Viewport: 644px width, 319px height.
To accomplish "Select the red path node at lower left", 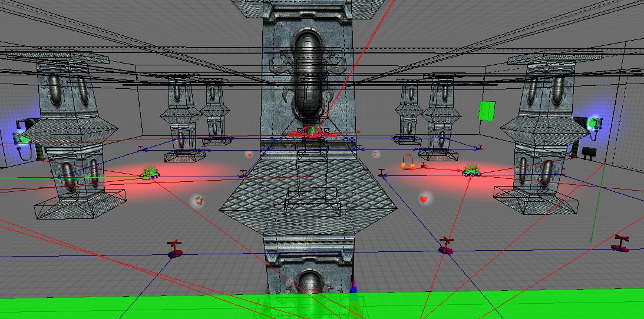I will 175,249.
